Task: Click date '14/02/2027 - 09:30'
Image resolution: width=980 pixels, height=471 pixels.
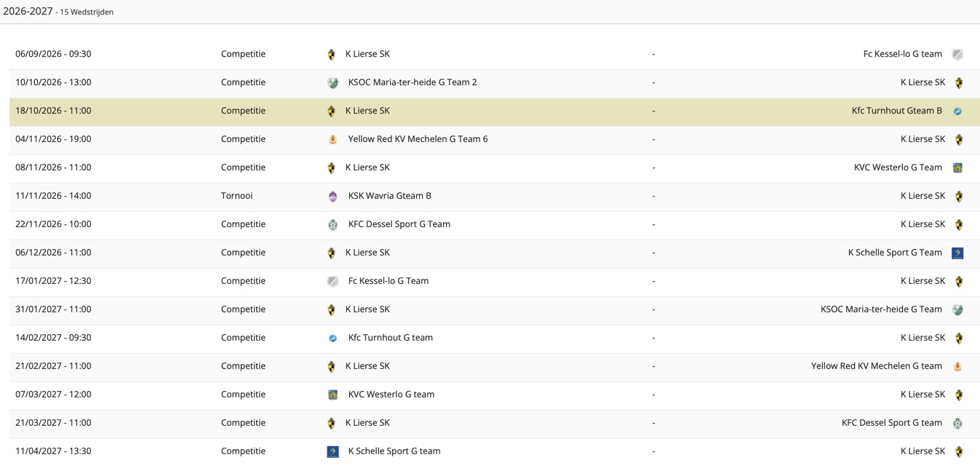Action: tap(53, 338)
